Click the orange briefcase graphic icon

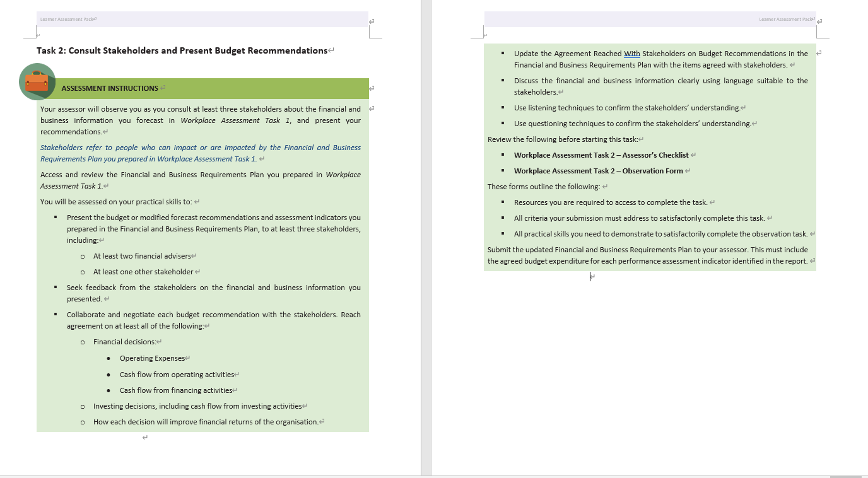(x=37, y=83)
